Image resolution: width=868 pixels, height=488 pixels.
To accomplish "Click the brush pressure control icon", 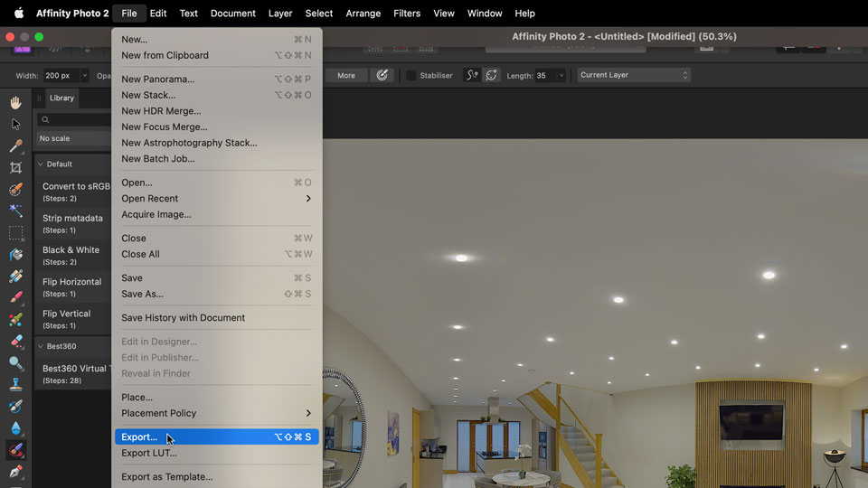I will tap(382, 75).
